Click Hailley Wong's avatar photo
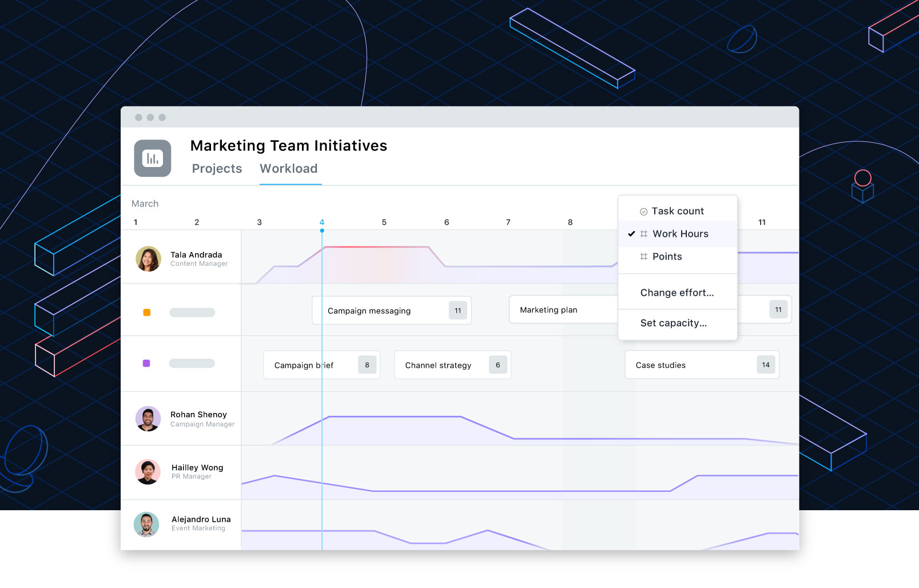Viewport: 919px width, 588px height. click(148, 472)
